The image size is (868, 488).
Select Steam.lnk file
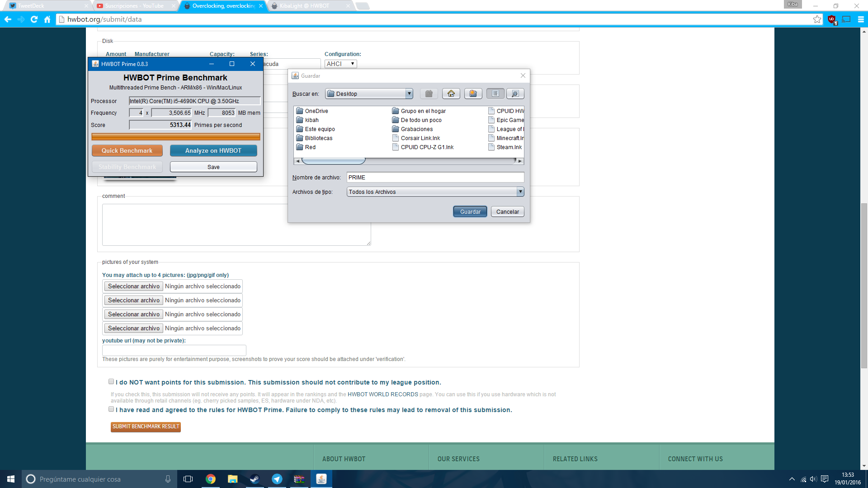click(x=505, y=147)
